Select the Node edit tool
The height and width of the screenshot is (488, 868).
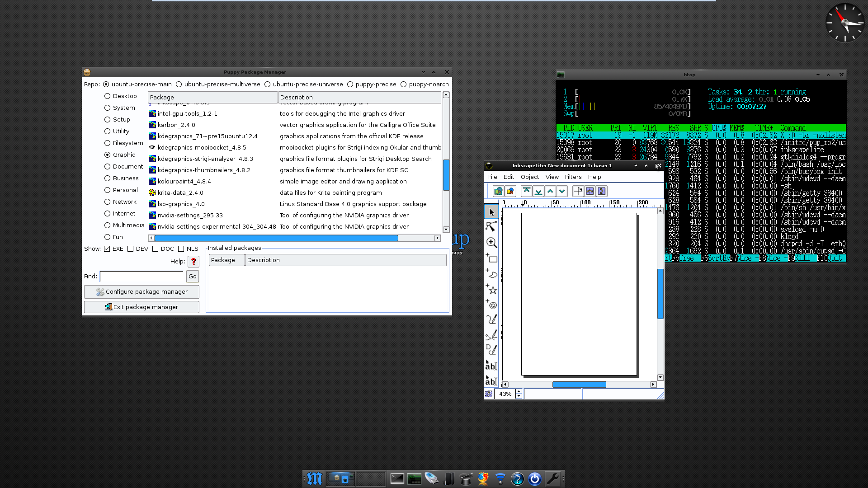(x=491, y=226)
